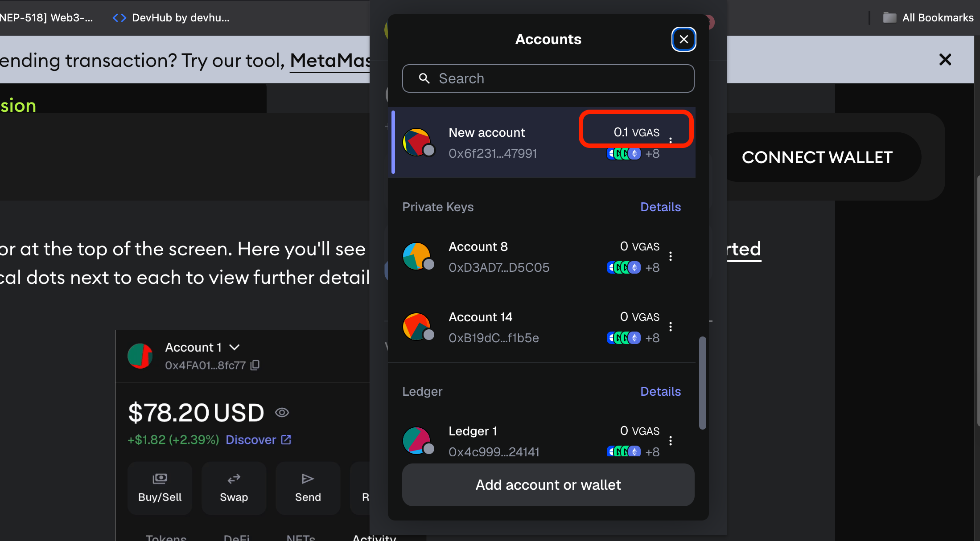Click the search magnifier in Accounts dialog
The height and width of the screenshot is (541, 980).
coord(424,78)
